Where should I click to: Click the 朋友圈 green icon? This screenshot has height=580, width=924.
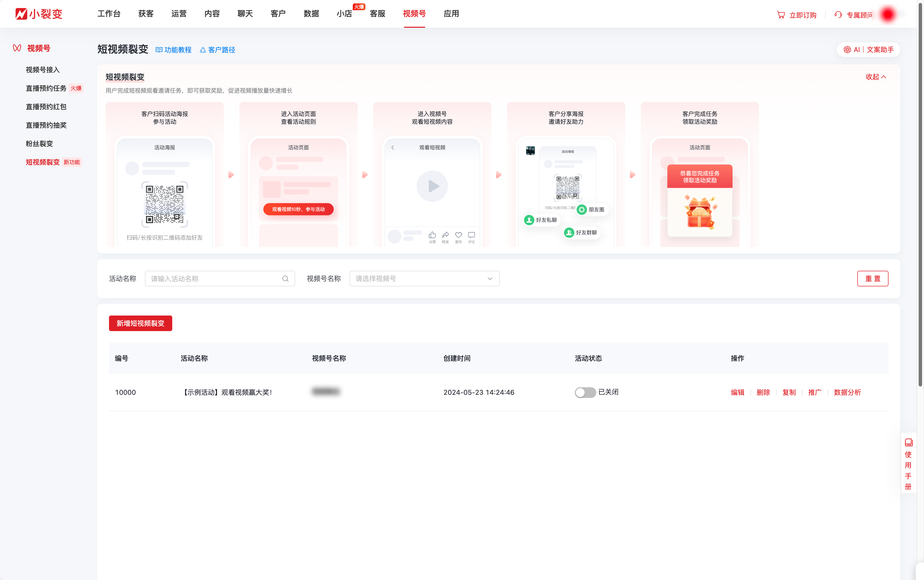[x=582, y=209]
